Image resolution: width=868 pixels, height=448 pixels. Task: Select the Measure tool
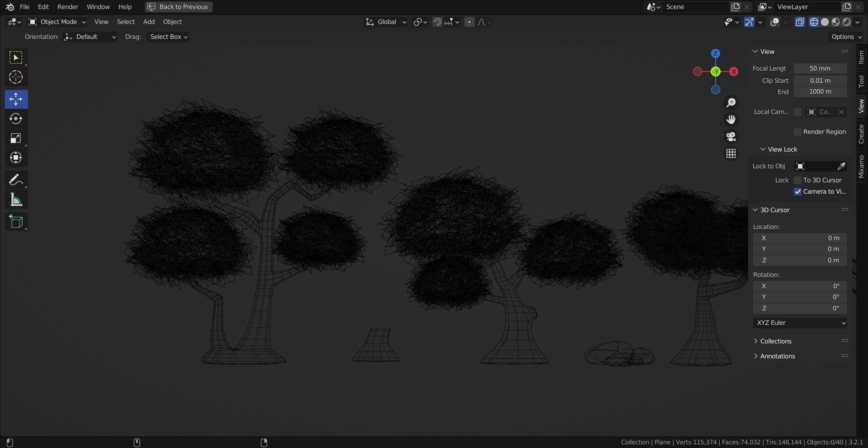coord(16,200)
